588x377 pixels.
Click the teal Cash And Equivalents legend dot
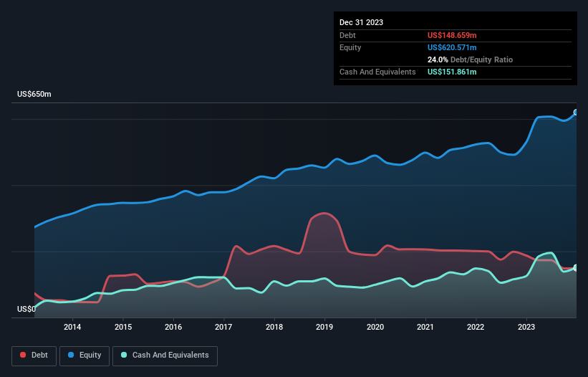124,355
